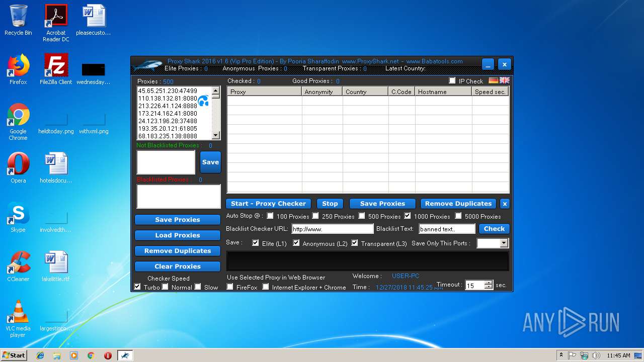Screen dimensions: 644x362
Task: Toggle auto stop at 250 Proxies
Action: pyautogui.click(x=315, y=216)
